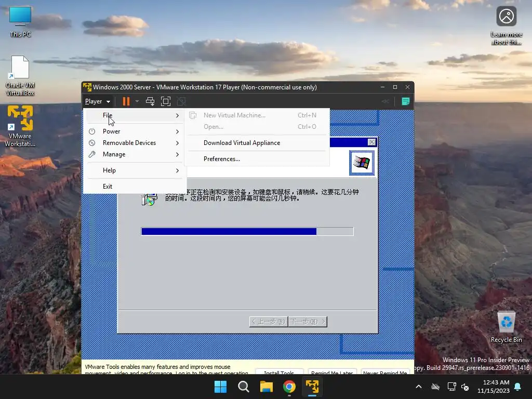532x399 pixels.
Task: Click the double-arrow collapse icon in toolbar
Action: click(385, 101)
